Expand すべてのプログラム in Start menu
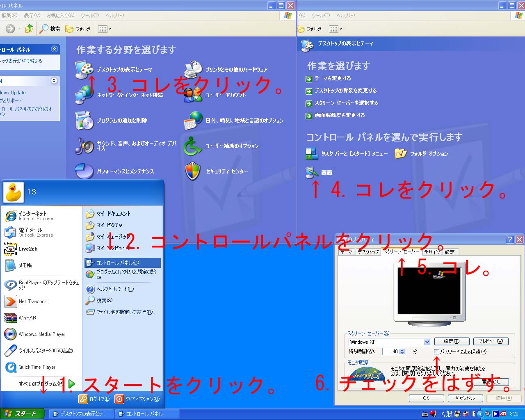Image resolution: width=525 pixels, height=420 pixels. [47, 384]
